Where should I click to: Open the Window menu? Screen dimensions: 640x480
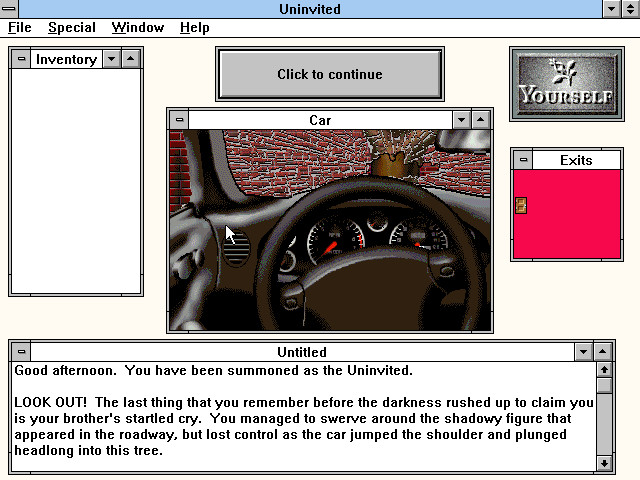[138, 27]
